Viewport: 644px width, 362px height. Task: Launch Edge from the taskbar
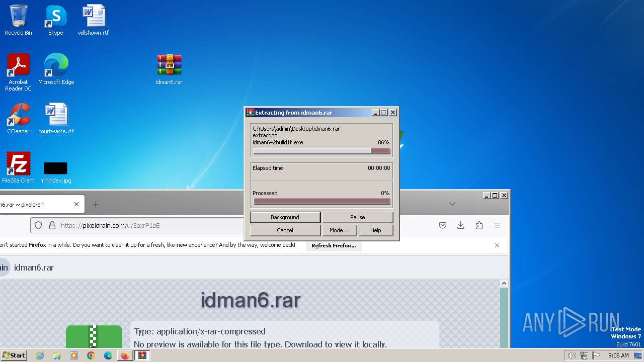point(108,355)
